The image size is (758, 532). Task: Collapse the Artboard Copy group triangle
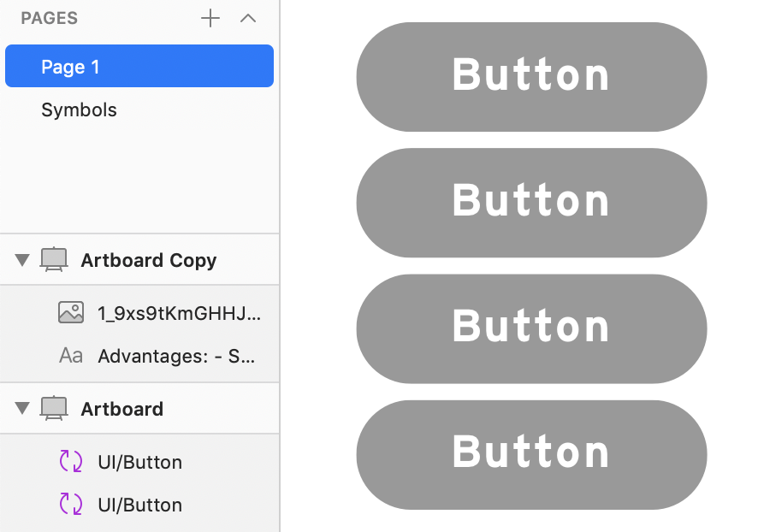click(22, 260)
